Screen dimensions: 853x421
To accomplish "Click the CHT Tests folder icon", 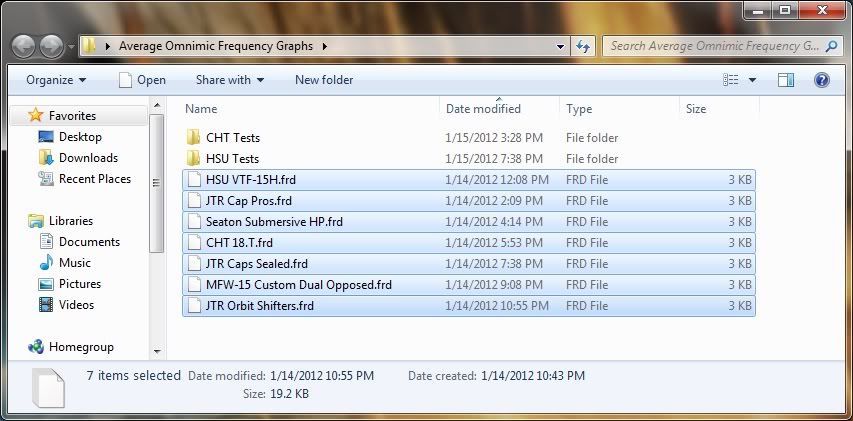I will point(193,138).
